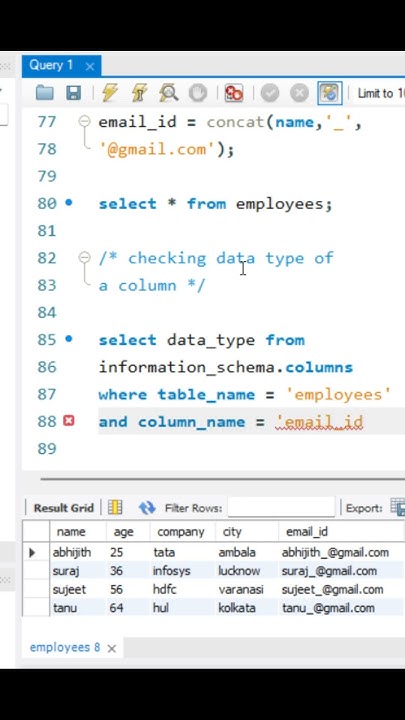This screenshot has height=720, width=405.
Task: Click the 'suraj_@gmail.com' email cell
Action: tap(341, 571)
